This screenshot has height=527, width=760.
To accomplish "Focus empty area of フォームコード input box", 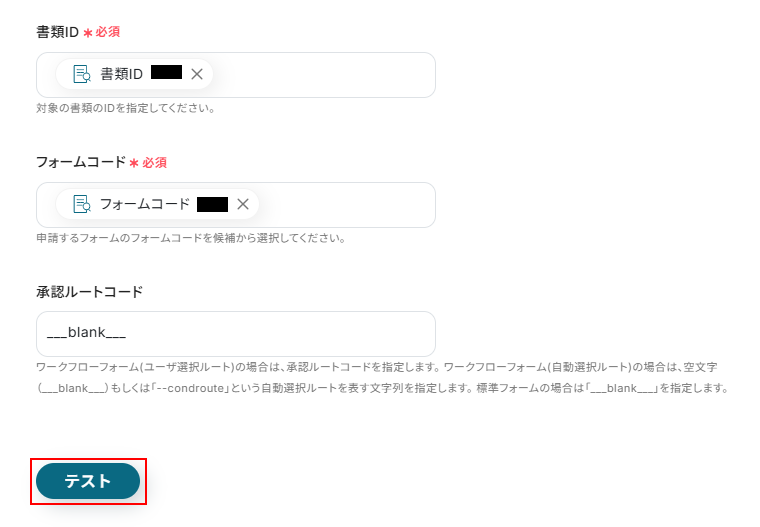I will [347, 205].
